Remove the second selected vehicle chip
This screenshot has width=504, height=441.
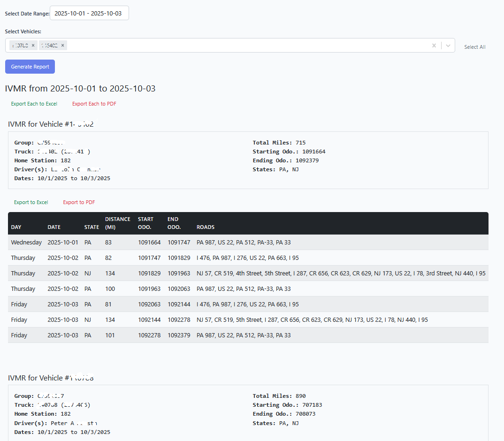pyautogui.click(x=63, y=46)
